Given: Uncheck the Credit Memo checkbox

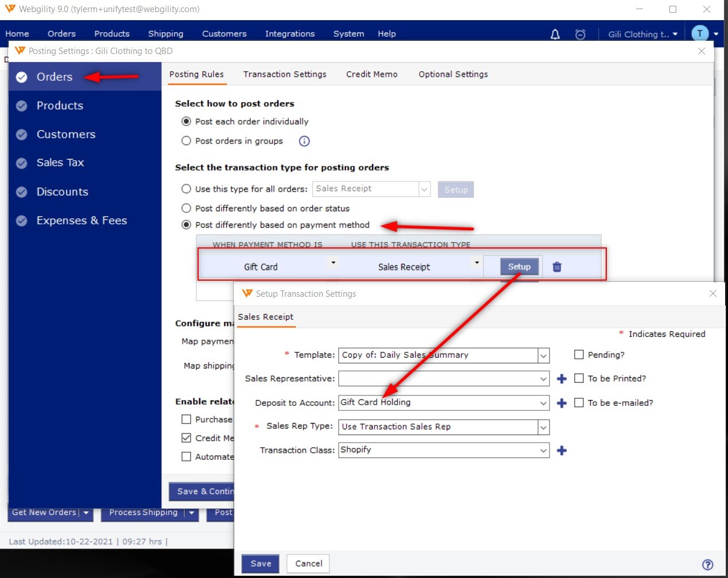Looking at the screenshot, I should click(186, 438).
